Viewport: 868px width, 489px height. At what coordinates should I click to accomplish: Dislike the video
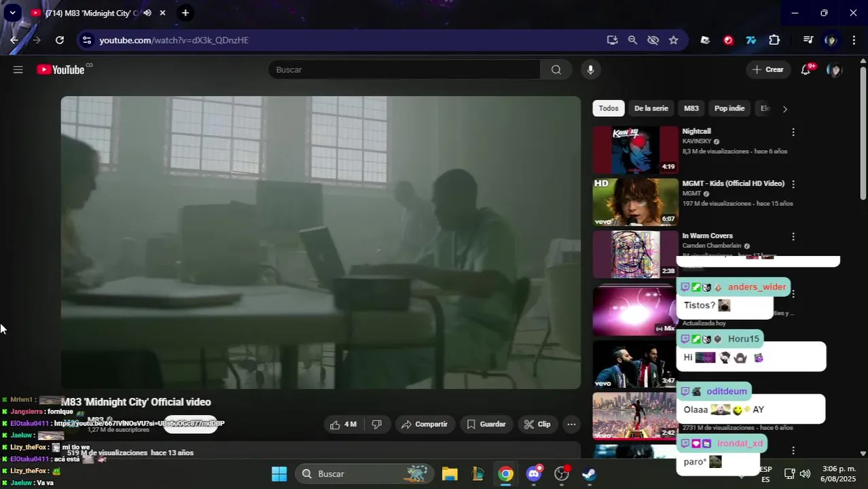pyautogui.click(x=377, y=424)
